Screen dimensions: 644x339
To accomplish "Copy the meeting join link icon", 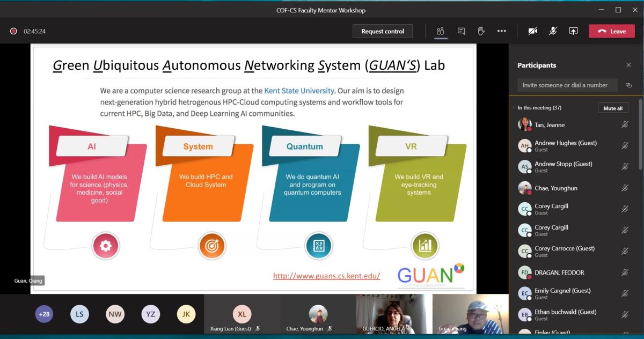I will 628,85.
